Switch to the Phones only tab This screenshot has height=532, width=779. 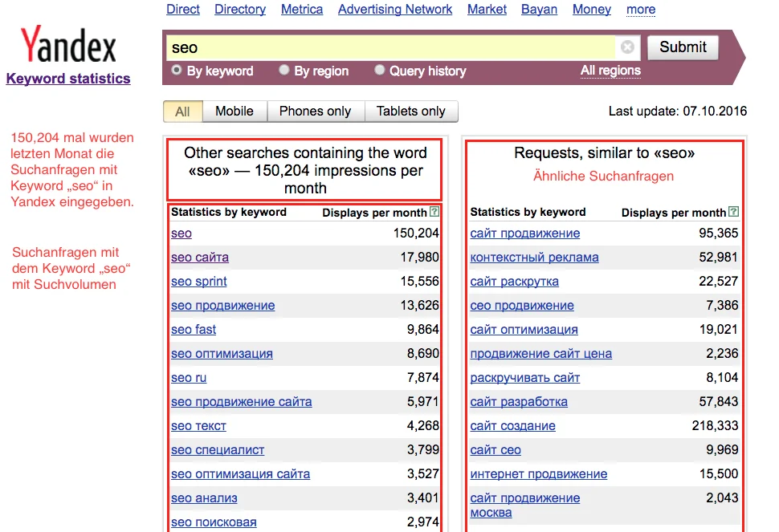(315, 111)
